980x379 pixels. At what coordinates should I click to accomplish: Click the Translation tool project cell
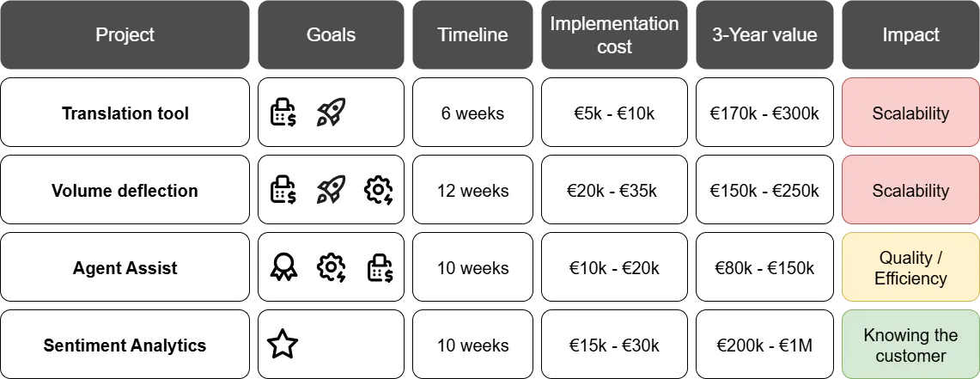(x=125, y=113)
